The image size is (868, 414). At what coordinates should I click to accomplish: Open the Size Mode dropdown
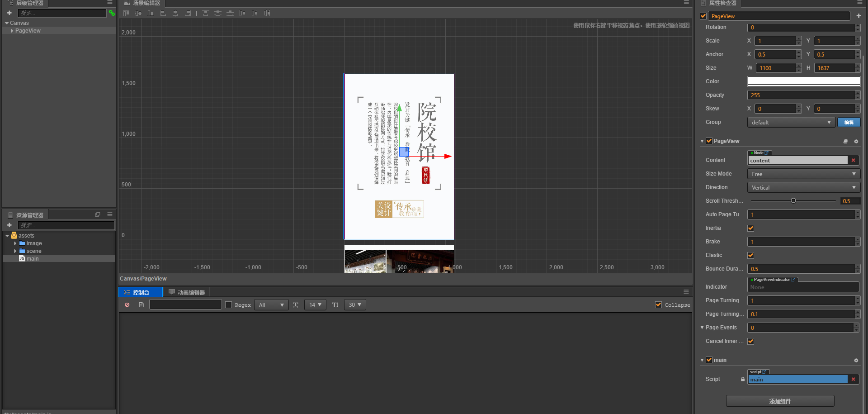click(803, 174)
